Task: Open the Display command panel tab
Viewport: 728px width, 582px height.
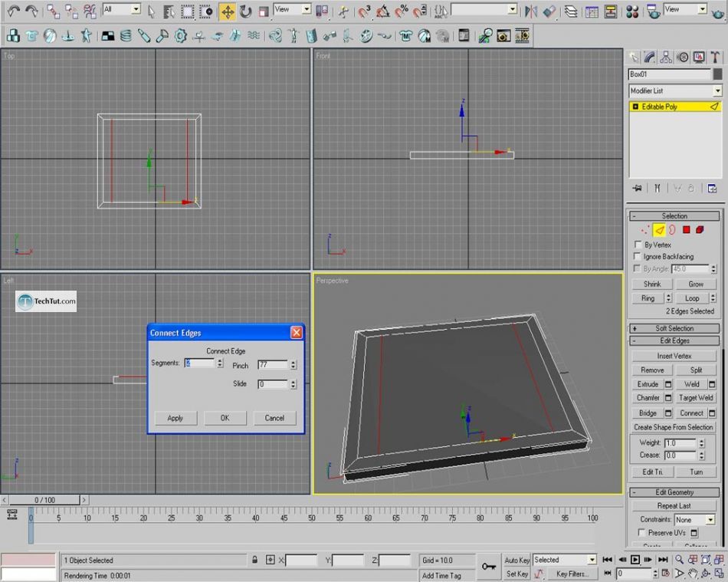Action: pos(699,58)
